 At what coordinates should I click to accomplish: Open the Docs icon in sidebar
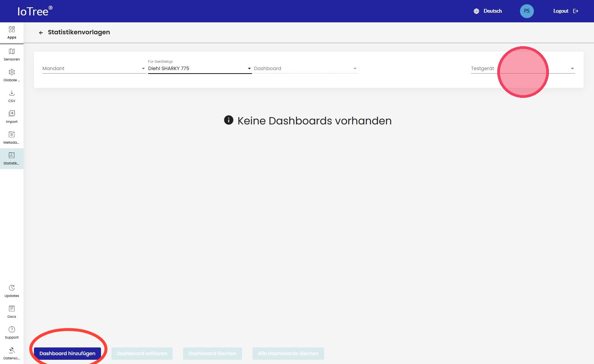(12, 309)
